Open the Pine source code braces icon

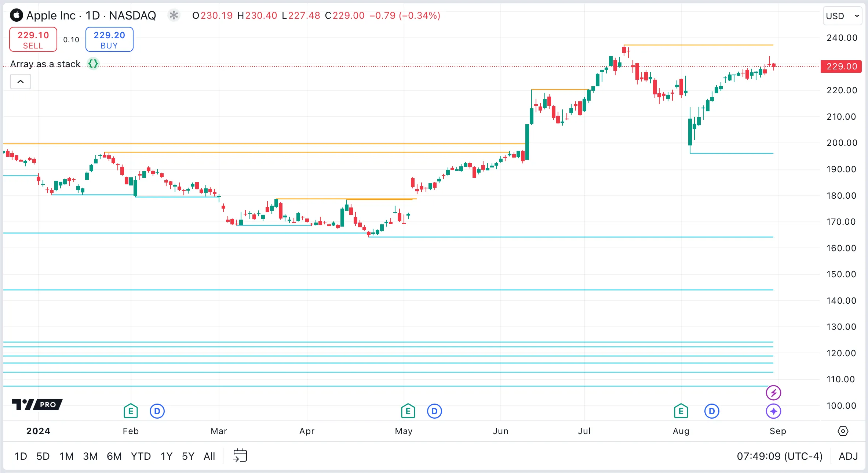click(93, 64)
